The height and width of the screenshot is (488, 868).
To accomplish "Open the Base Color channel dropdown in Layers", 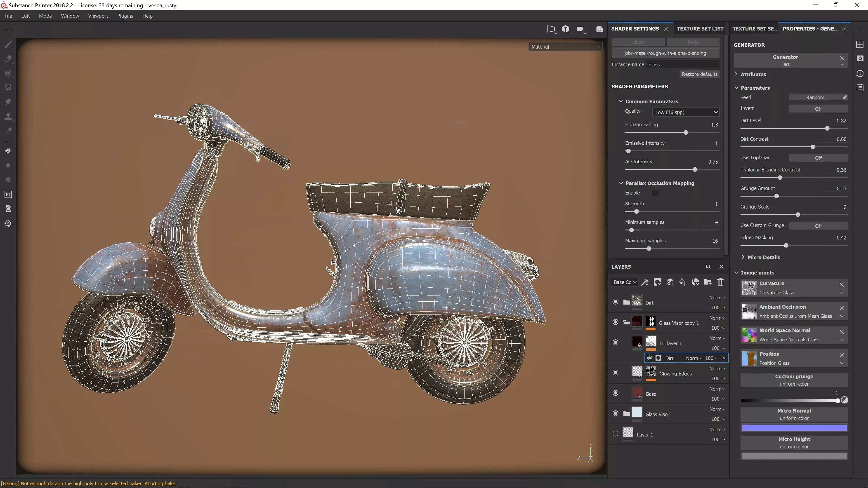I will [624, 282].
